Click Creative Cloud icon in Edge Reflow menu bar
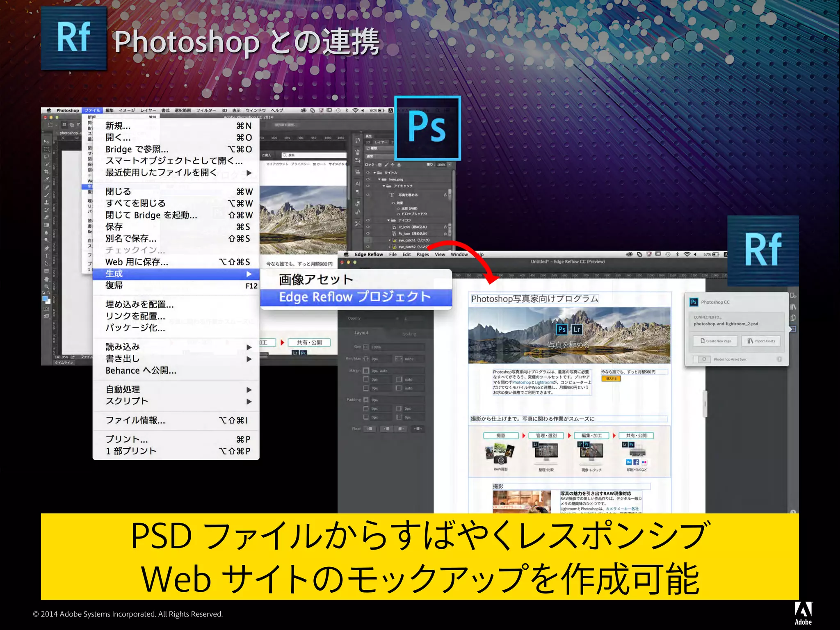This screenshot has height=630, width=840. 629,254
